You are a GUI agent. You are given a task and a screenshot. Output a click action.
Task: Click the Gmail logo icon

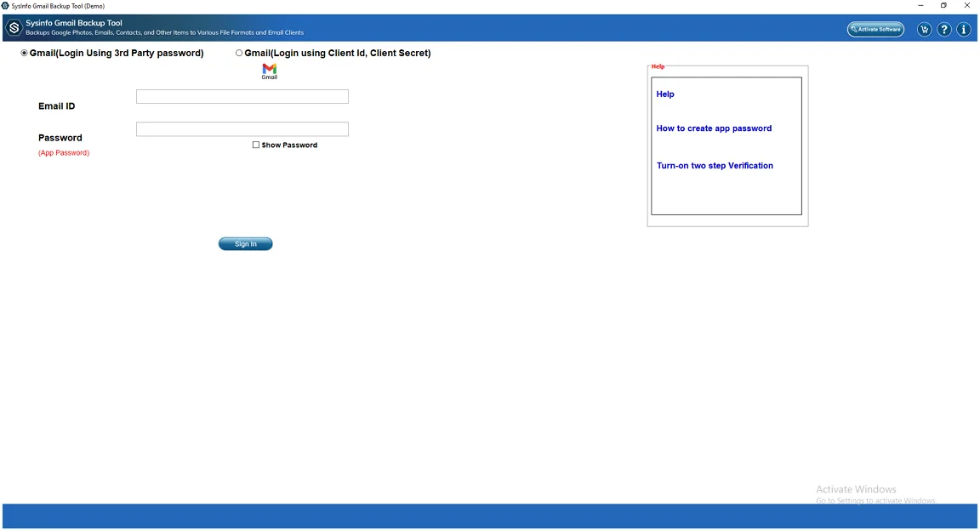[269, 71]
